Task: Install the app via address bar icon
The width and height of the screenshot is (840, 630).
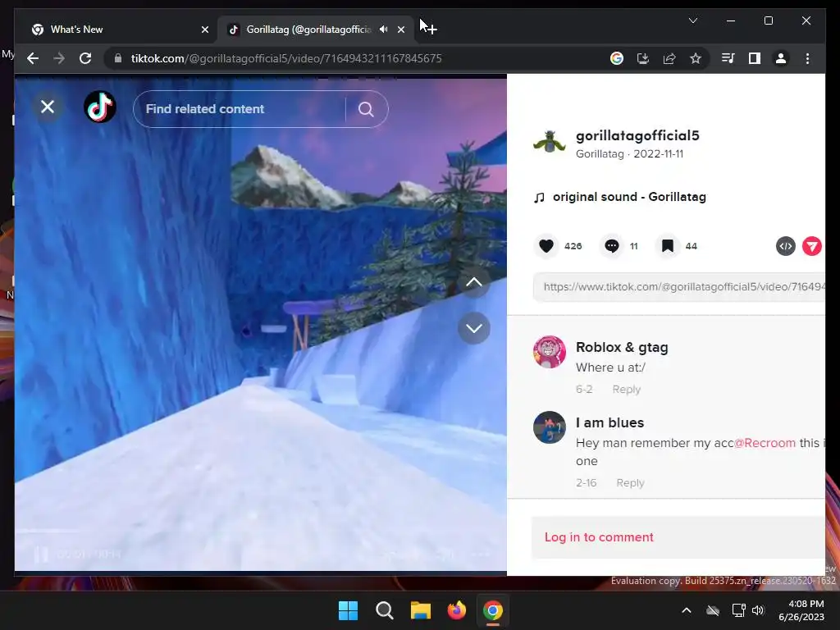Action: [x=643, y=58]
